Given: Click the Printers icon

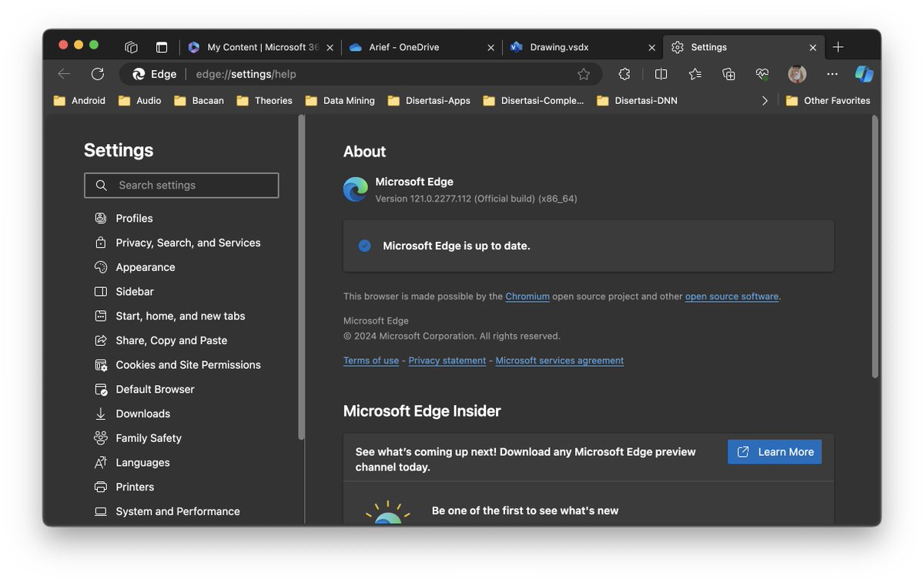Looking at the screenshot, I should pyautogui.click(x=101, y=487).
